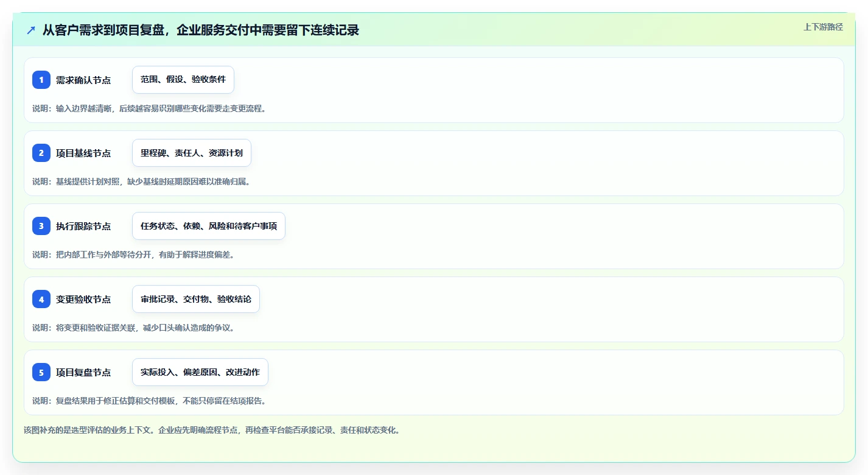
Task: Click the 变更验收节点 heading
Action: point(83,299)
